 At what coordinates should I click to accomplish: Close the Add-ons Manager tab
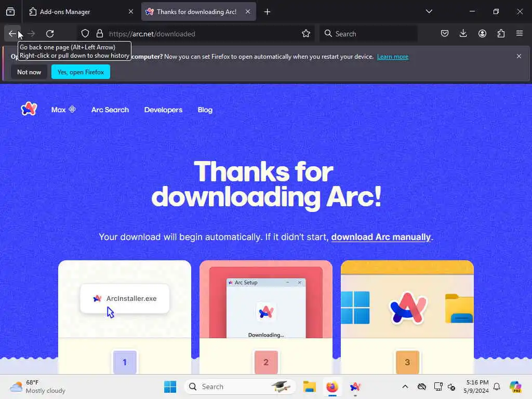pos(131,12)
